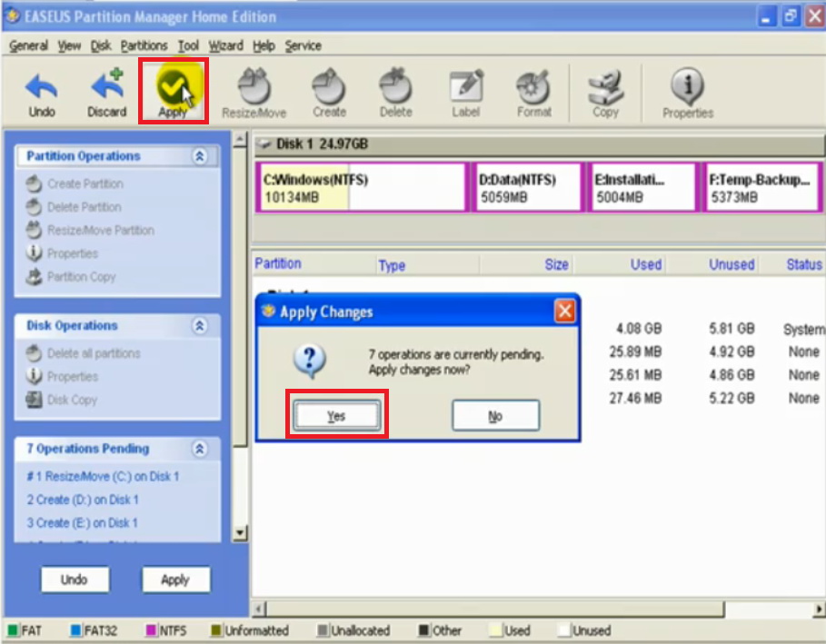The height and width of the screenshot is (644, 826).
Task: Click Resize/Move Partition in side panel
Action: 90,230
